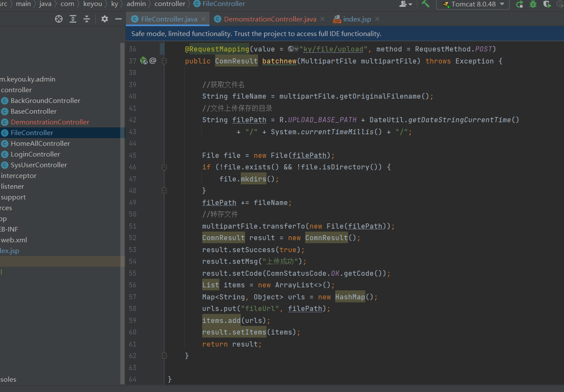
Task: Select the interceptor package in project tree
Action: click(x=18, y=175)
